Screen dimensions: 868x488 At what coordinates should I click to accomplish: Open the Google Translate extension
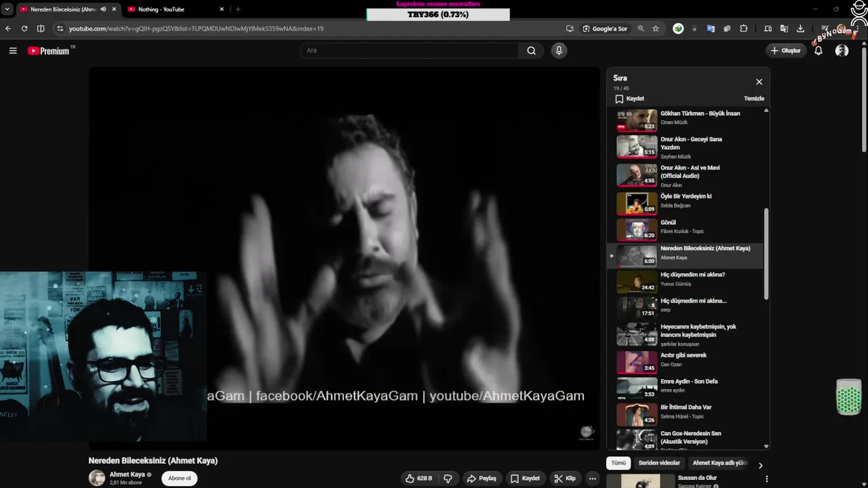711,28
